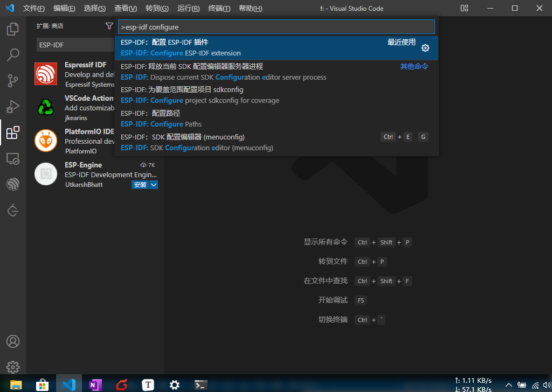Open Typora T icon in taskbar
Screen dimensions: 552x392
[148, 385]
